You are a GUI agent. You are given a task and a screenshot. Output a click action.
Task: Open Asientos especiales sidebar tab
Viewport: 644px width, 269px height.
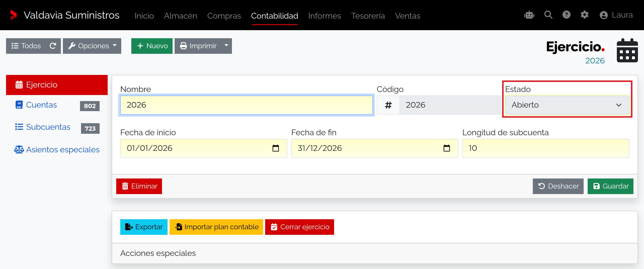point(57,150)
